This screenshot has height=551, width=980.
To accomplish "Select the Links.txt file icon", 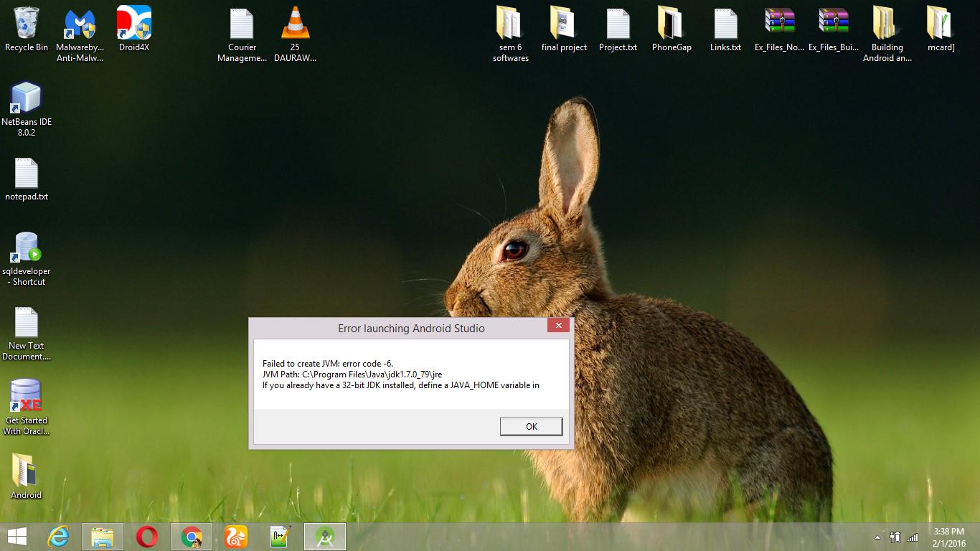I will click(725, 29).
